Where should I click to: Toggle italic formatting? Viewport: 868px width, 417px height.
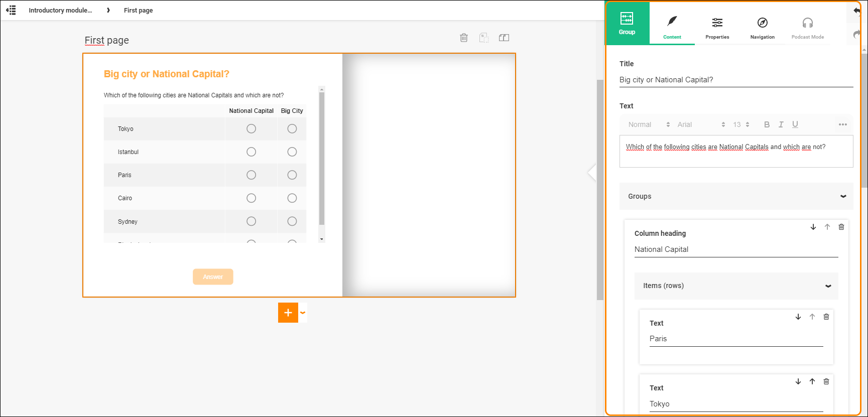tap(781, 124)
